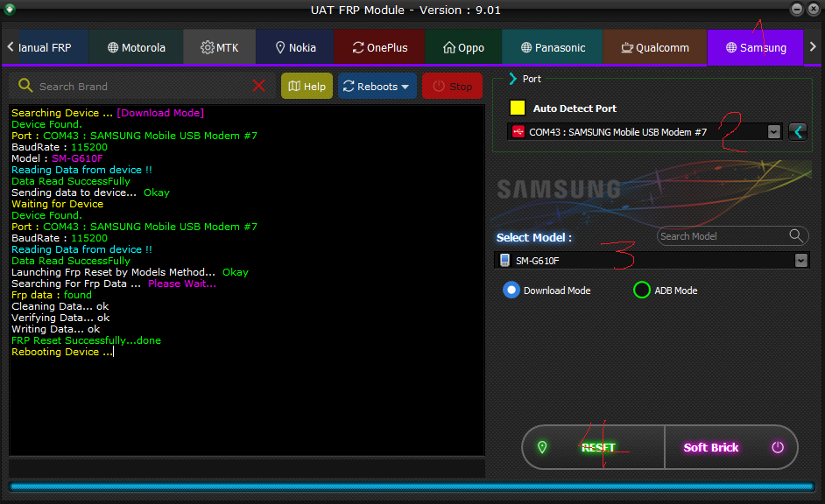Click the app logo in title bar
This screenshot has width=825, height=504.
tap(10, 9)
